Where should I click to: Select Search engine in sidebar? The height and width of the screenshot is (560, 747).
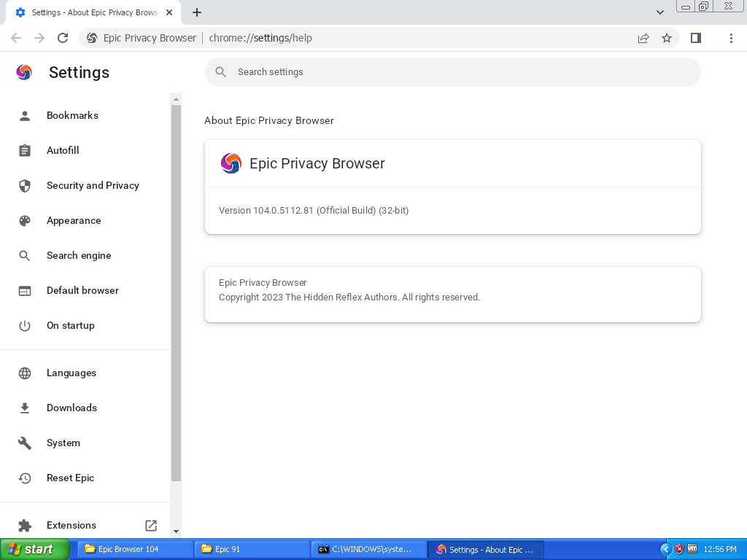tap(85, 256)
